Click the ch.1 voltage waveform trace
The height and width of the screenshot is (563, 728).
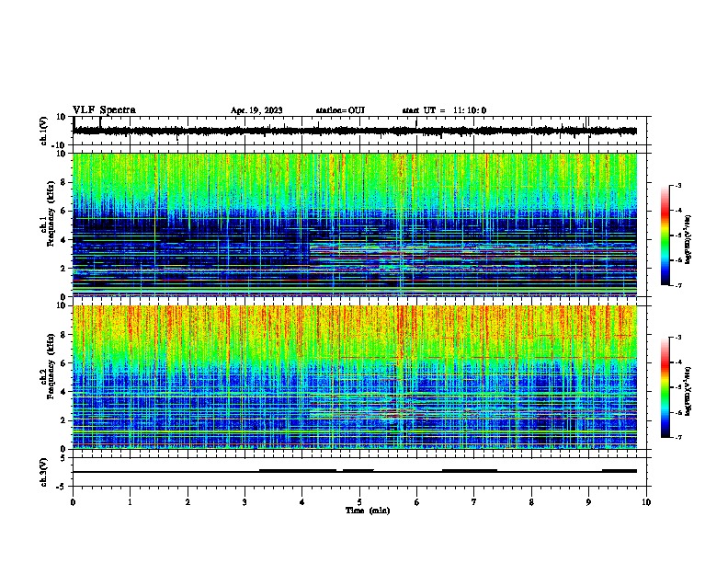tap(355, 131)
